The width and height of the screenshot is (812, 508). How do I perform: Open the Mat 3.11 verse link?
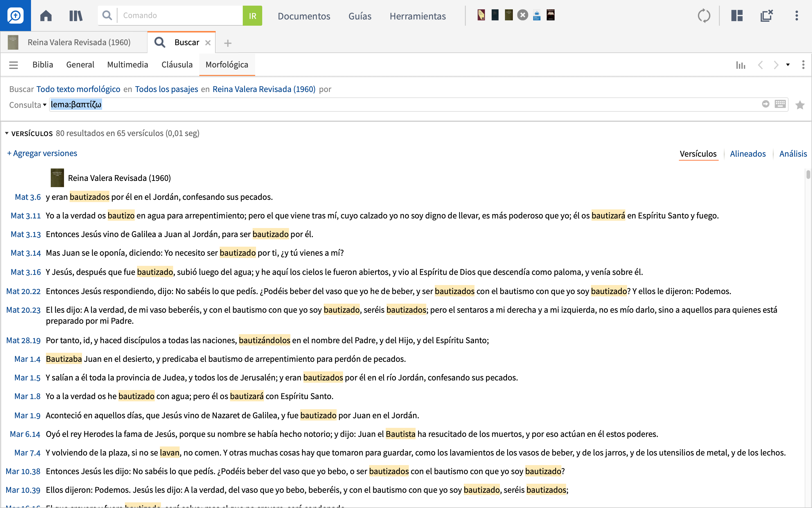(25, 216)
